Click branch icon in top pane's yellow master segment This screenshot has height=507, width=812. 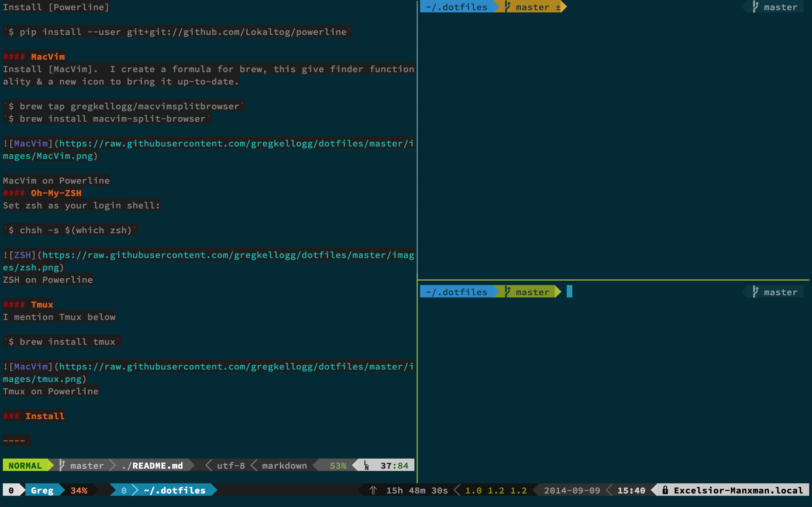[507, 7]
